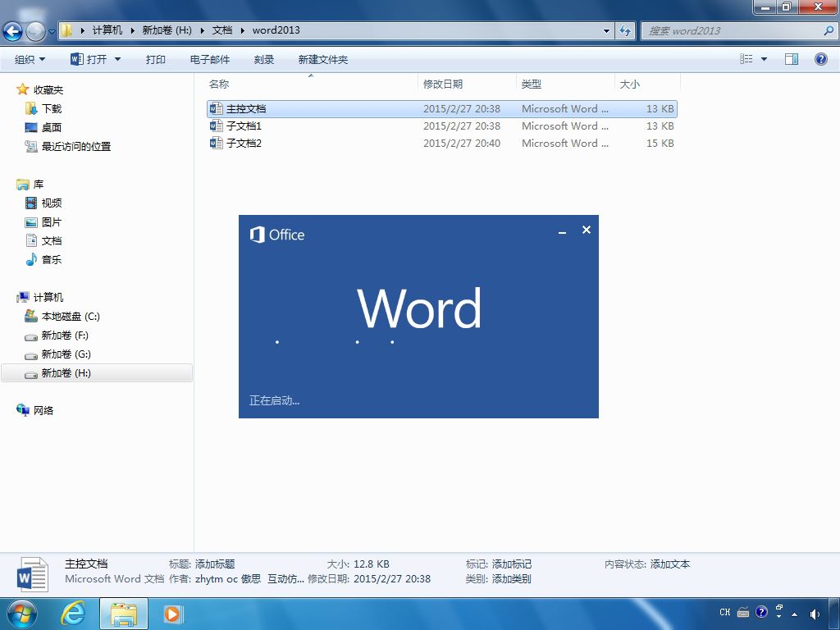The width and height of the screenshot is (840, 630).
Task: Refresh the folder view
Action: pos(624,30)
